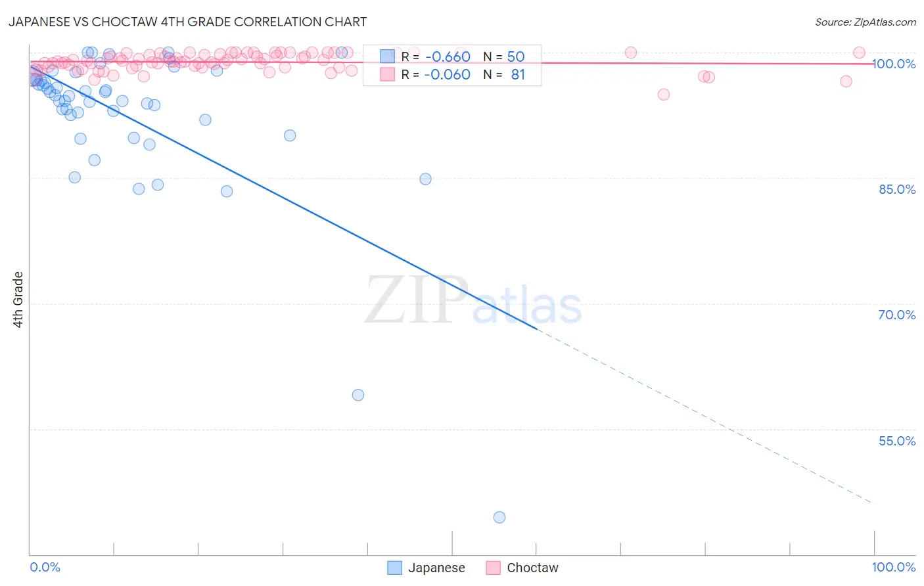Click the rightmost pink data point at top
The image size is (924, 586).
pos(859,53)
